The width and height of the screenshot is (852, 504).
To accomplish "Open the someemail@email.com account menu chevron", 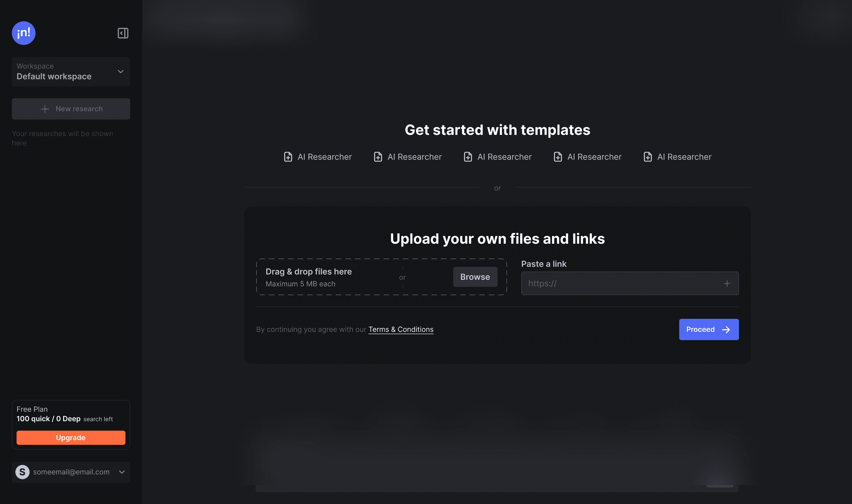I will 122,472.
